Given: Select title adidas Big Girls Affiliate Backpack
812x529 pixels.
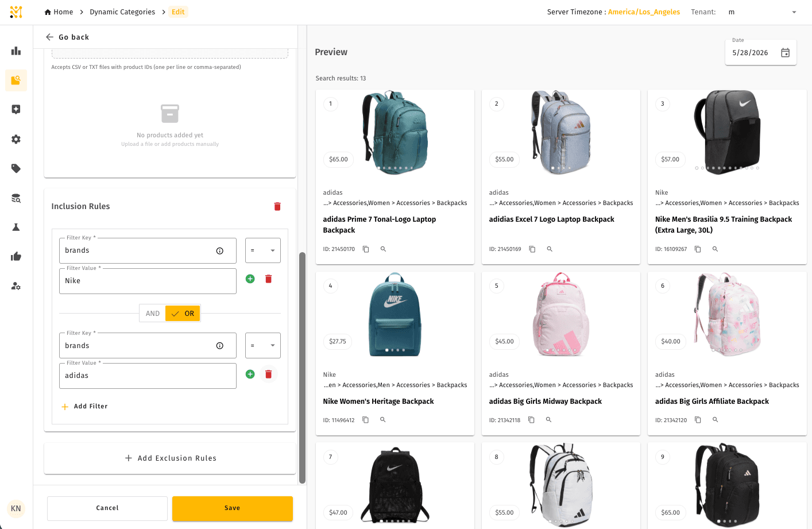Looking at the screenshot, I should [712, 401].
